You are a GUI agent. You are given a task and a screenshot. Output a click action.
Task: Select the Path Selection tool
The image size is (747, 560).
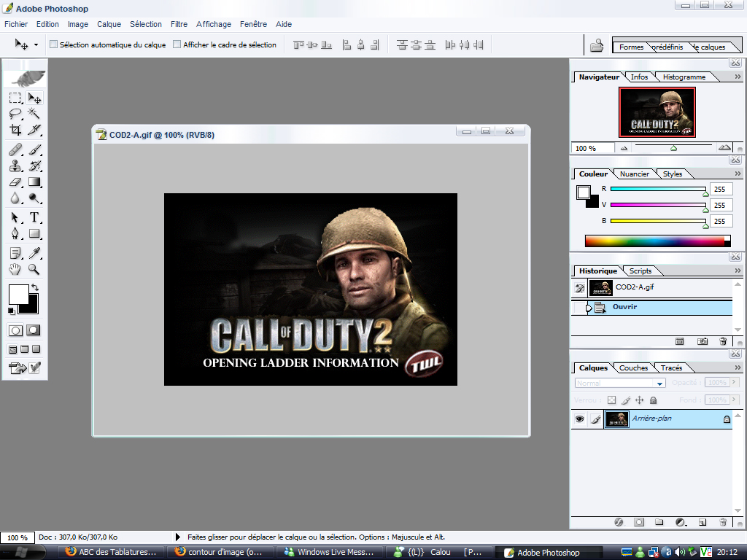tap(15, 217)
